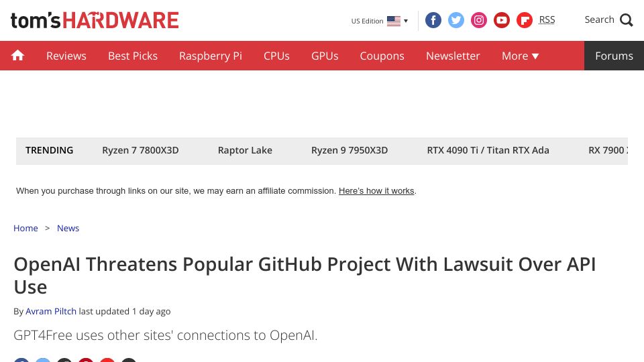Viewport: 644px width, 362px height.
Task: Open the Raspberry Pi section
Action: click(210, 56)
